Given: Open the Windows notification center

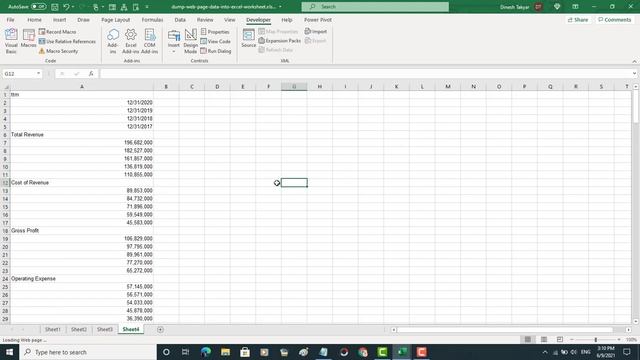Looking at the screenshot, I should point(627,352).
